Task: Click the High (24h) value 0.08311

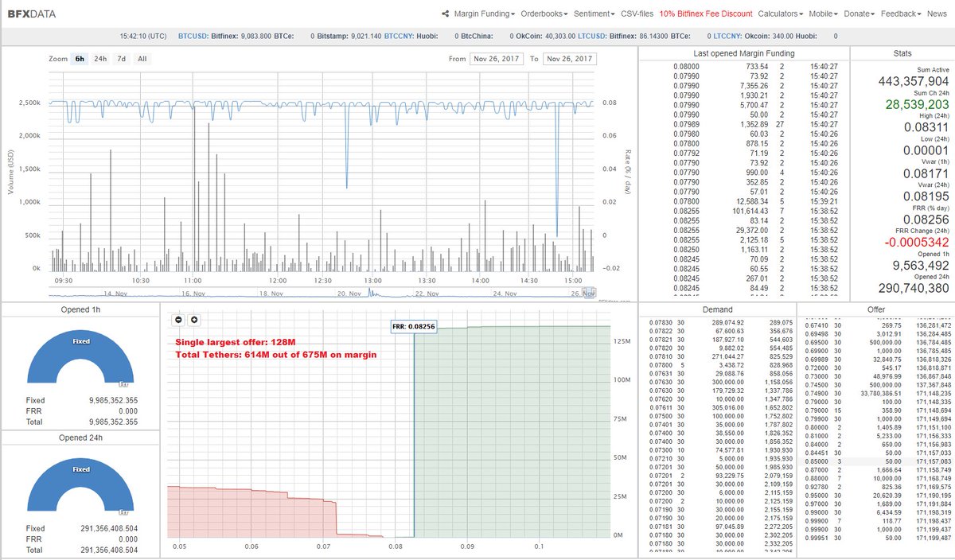Action: [925, 126]
